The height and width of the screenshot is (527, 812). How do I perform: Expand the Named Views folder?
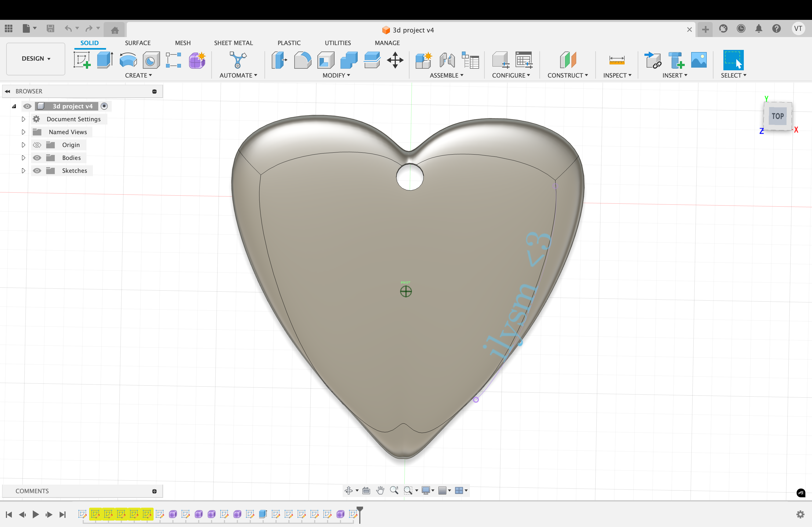point(23,132)
